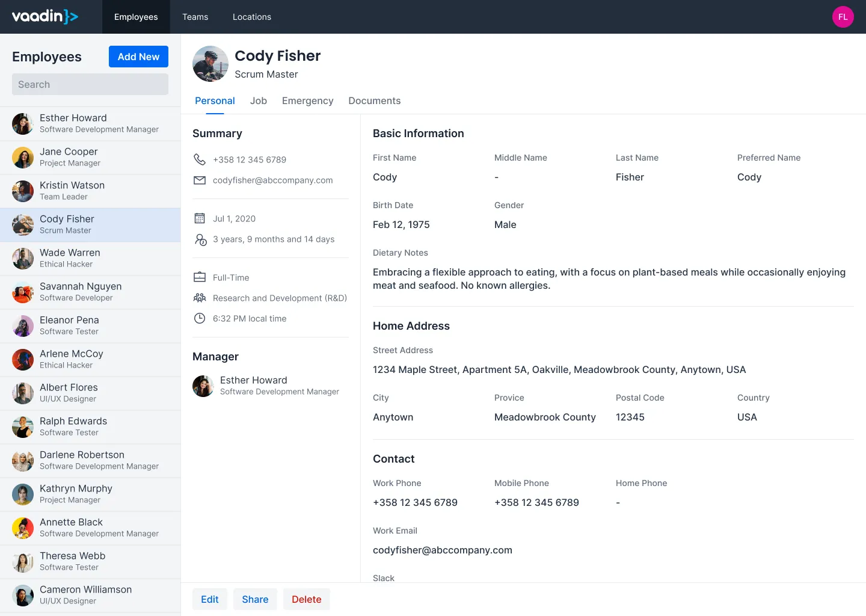Click the briefcase icon next to Full-Time
The width and height of the screenshot is (866, 616).
pyautogui.click(x=200, y=277)
